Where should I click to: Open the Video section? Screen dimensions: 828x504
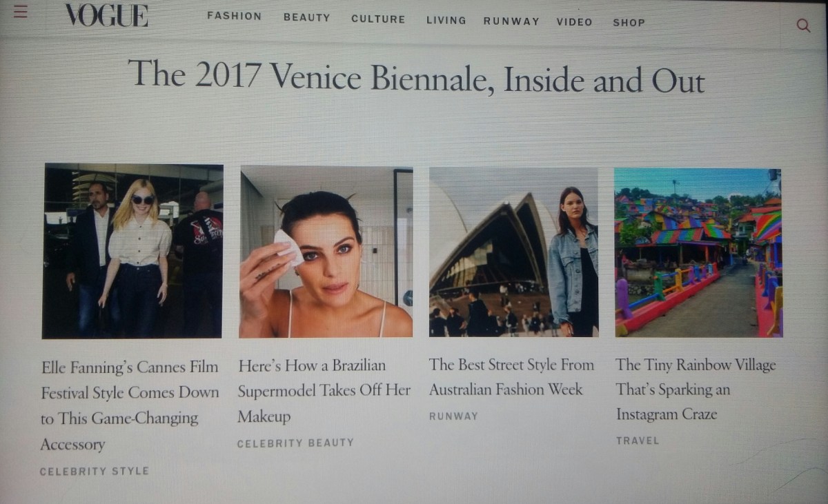coord(574,21)
